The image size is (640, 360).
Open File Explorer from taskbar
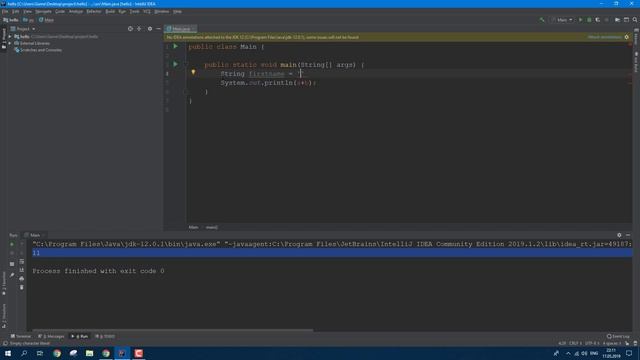click(x=89, y=353)
